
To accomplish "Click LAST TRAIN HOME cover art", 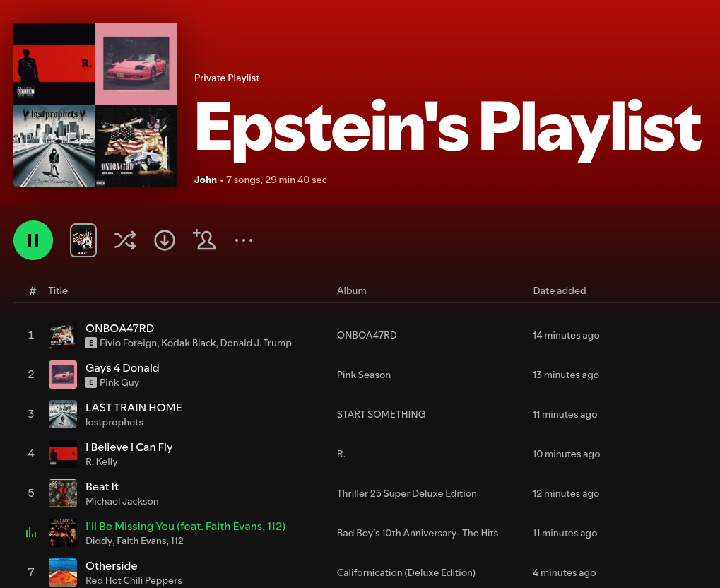I will [x=63, y=414].
